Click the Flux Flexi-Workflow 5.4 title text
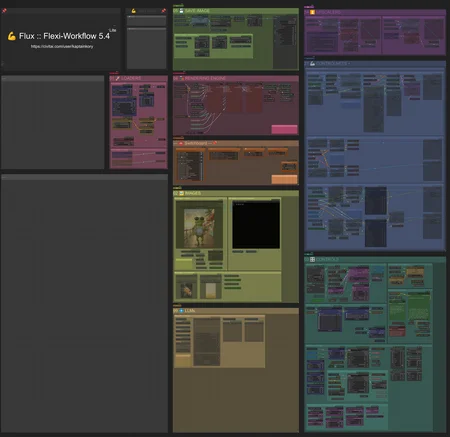 click(64, 36)
